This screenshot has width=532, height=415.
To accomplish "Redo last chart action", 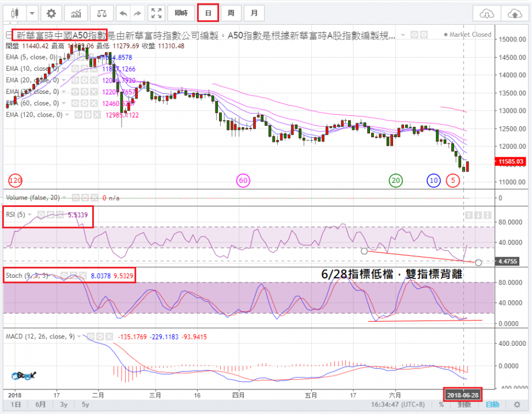I will point(137,14).
